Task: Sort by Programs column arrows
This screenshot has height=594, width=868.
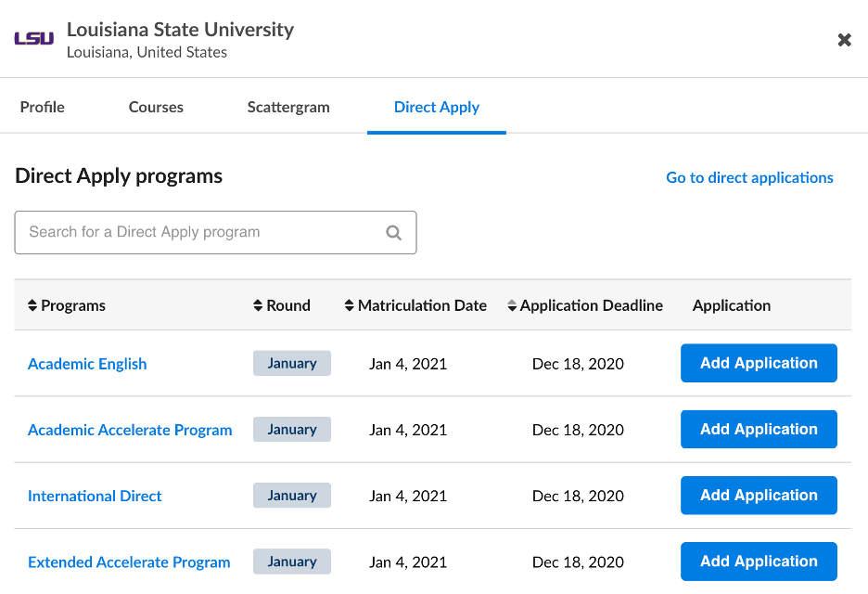Action: [x=32, y=305]
